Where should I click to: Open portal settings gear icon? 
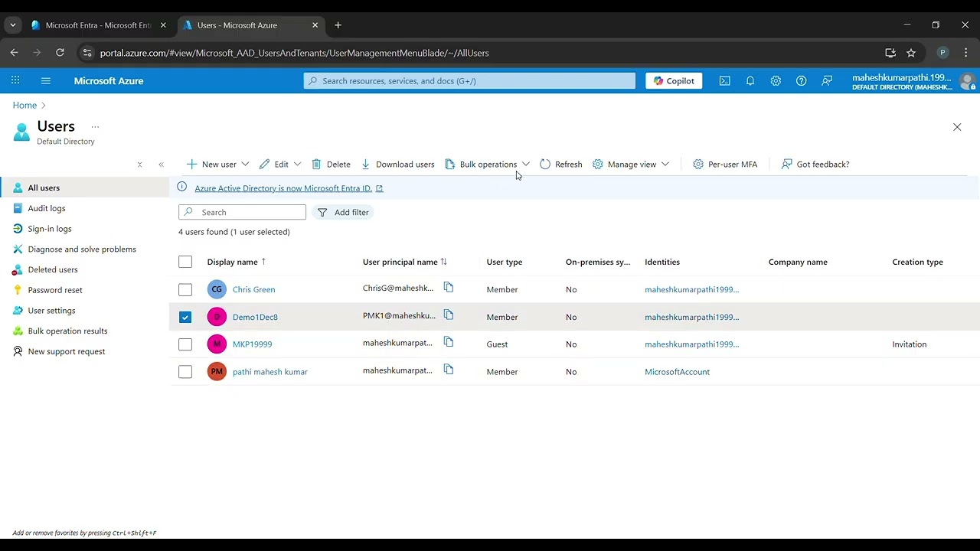click(776, 80)
